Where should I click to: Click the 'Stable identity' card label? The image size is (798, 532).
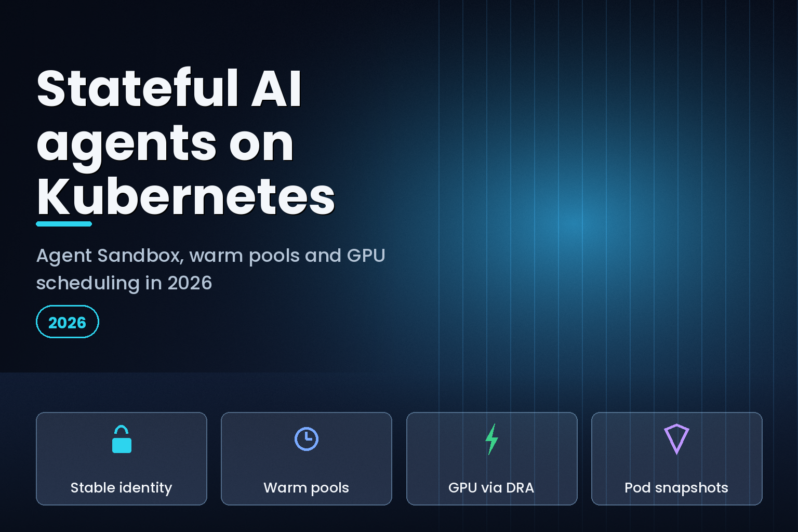[x=121, y=488]
